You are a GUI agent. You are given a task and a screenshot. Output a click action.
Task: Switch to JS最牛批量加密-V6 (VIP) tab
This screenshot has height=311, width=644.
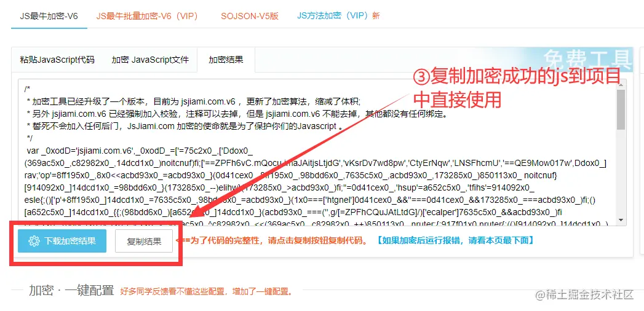[148, 16]
